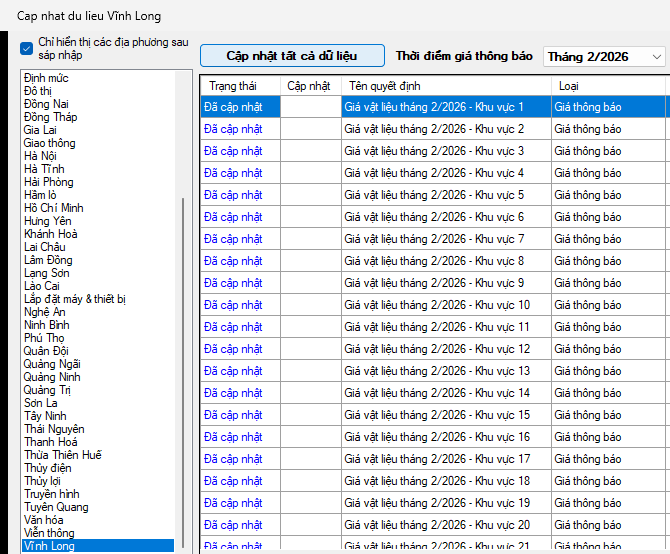Image resolution: width=670 pixels, height=554 pixels.
Task: Click the update cell of the Khu vực 1 row
Action: 311,107
